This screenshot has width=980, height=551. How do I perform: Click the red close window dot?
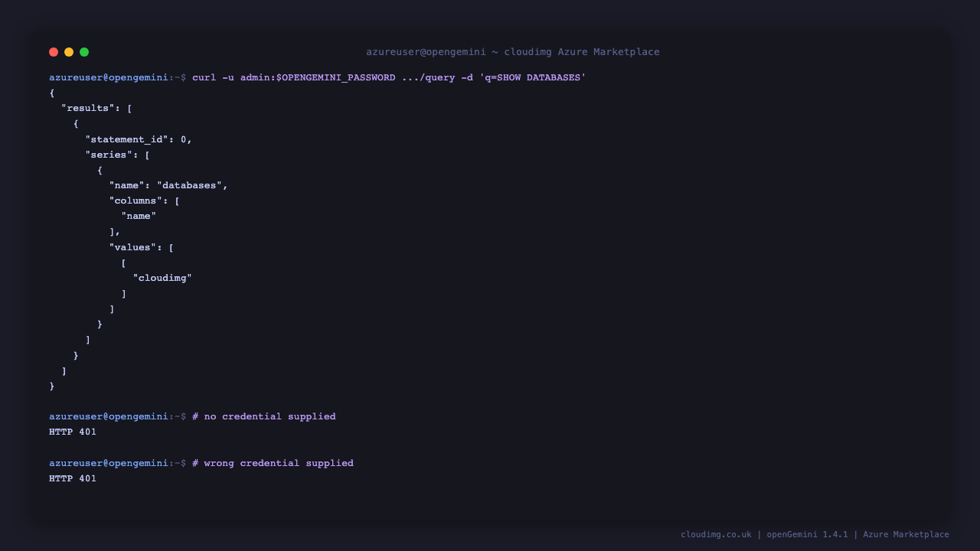(x=54, y=52)
